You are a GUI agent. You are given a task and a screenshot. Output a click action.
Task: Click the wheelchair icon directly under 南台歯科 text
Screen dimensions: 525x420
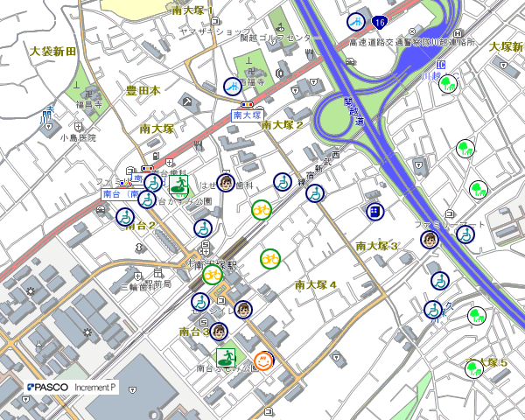coord(153,183)
